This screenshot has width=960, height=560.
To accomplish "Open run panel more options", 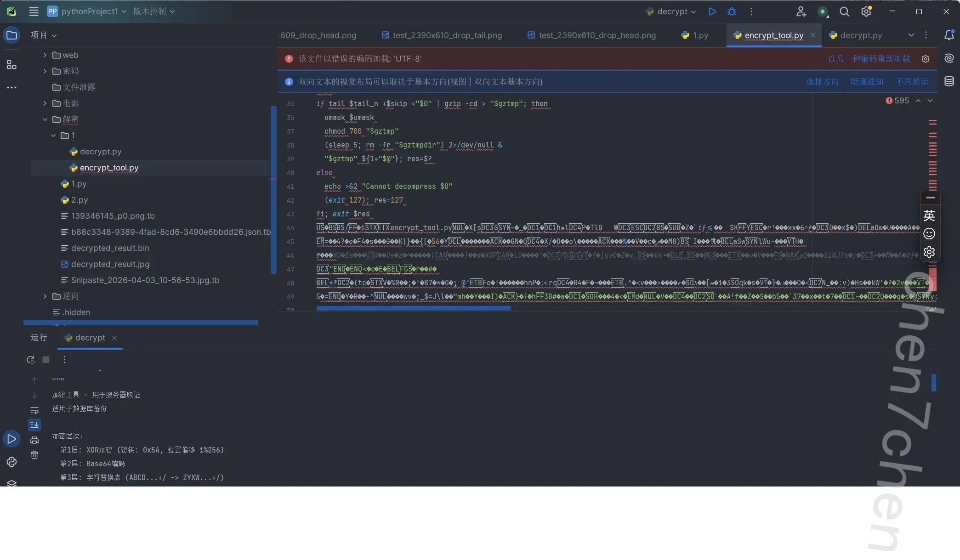I will [x=64, y=360].
